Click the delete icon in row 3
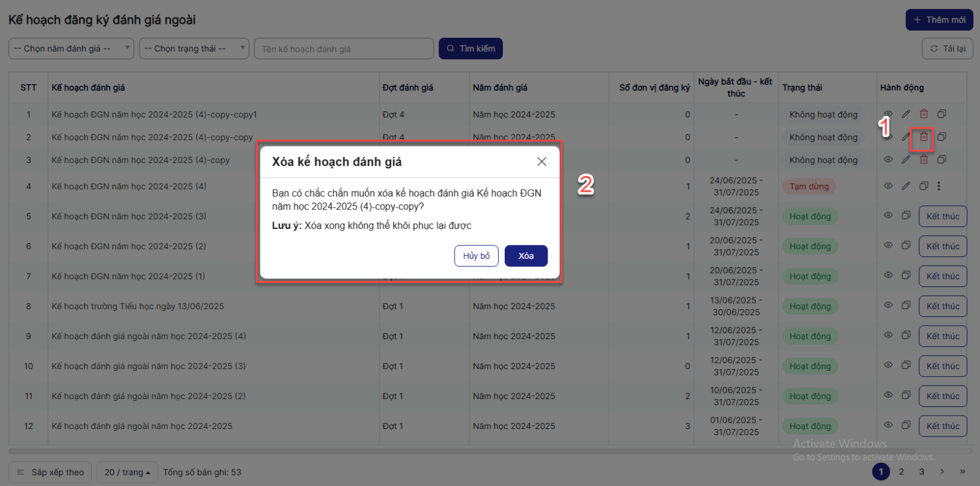 pos(924,160)
